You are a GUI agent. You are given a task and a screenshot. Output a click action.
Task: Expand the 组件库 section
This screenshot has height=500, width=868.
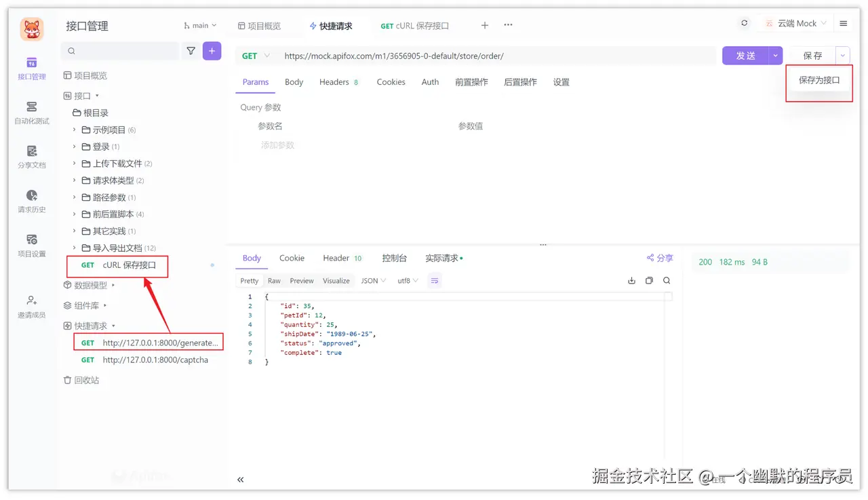(x=105, y=306)
